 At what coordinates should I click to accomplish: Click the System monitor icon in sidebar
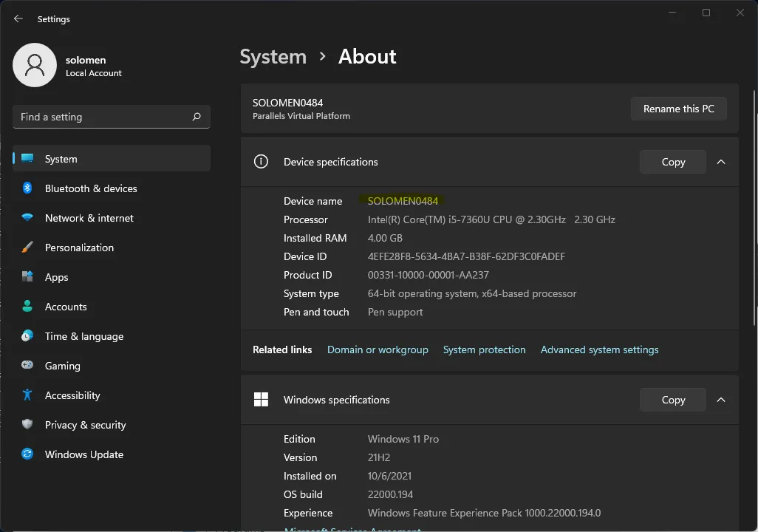(27, 159)
